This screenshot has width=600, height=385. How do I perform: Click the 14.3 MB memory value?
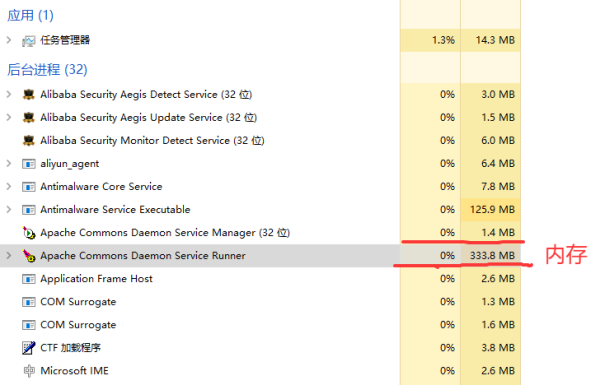495,40
